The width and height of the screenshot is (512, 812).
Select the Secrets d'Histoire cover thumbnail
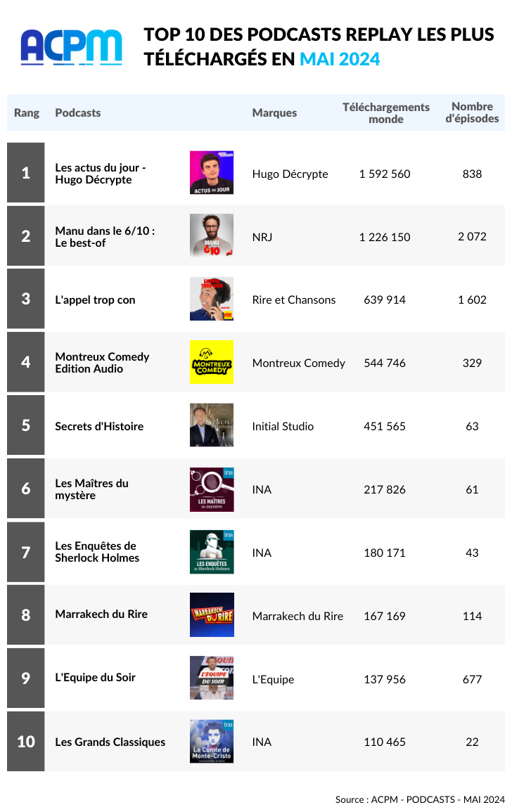(212, 425)
